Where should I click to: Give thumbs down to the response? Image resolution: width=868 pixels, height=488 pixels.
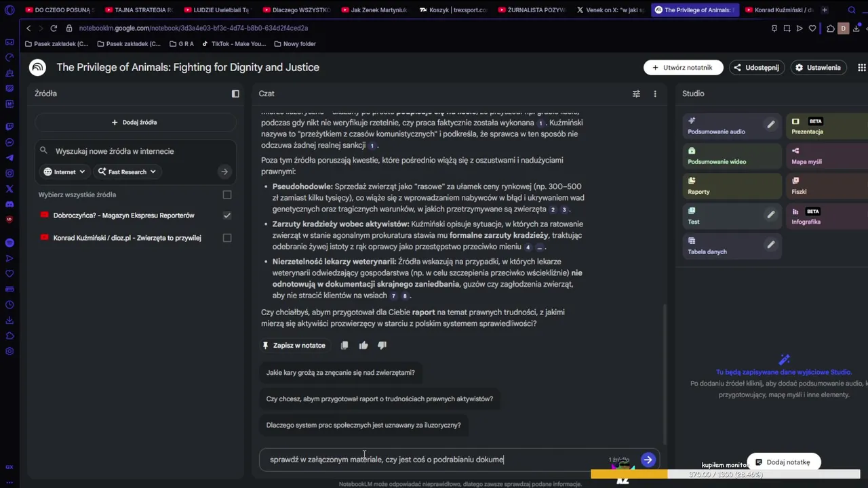click(382, 345)
